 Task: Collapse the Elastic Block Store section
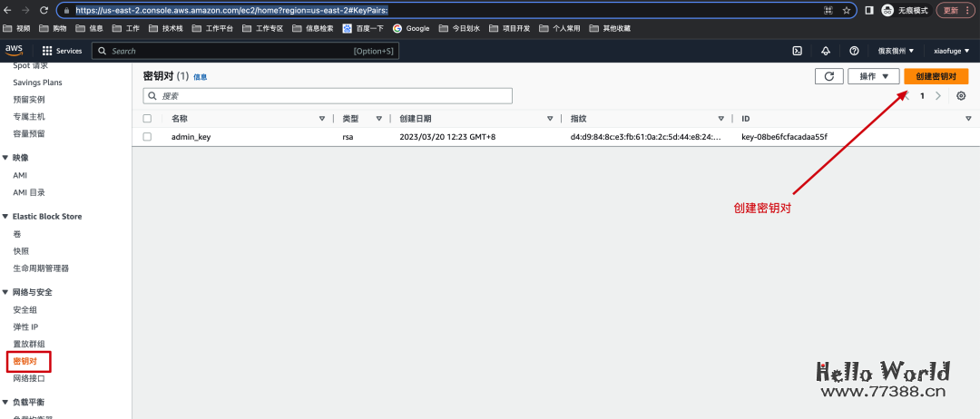tap(5, 217)
